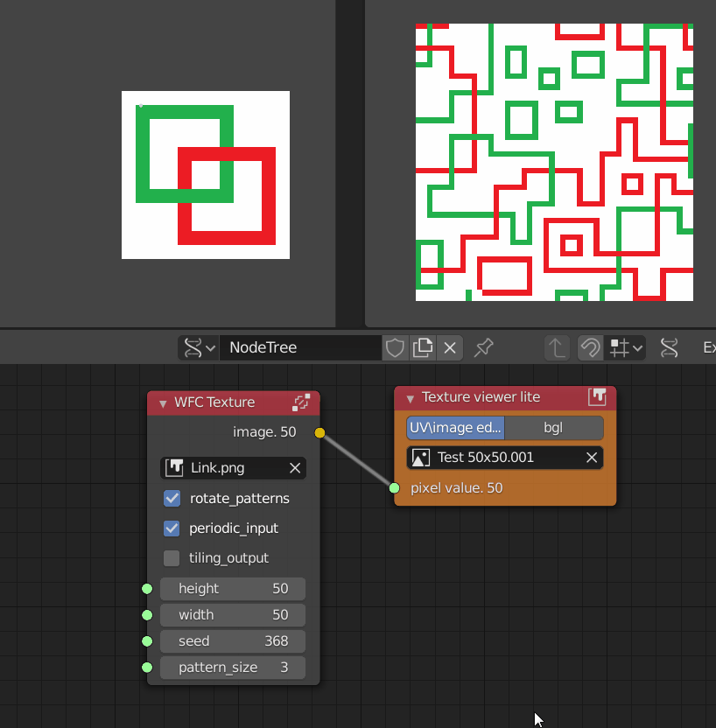Click the WFC Texture node header icon
Screen dimensions: 716x728
(x=302, y=402)
